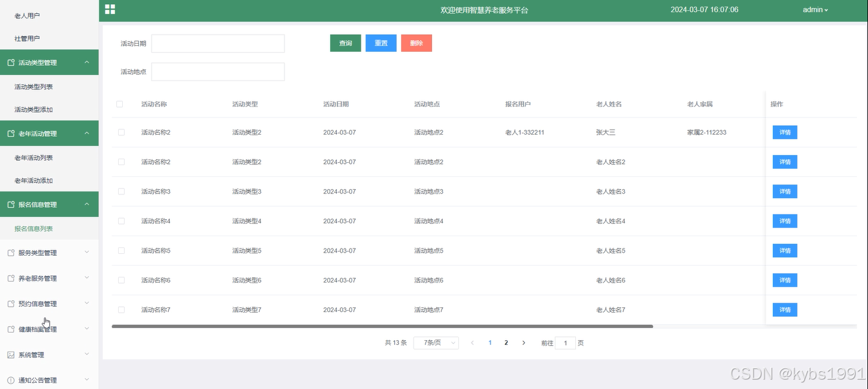Check the row for 老人姓名2
The width and height of the screenshot is (868, 389).
pyautogui.click(x=122, y=162)
